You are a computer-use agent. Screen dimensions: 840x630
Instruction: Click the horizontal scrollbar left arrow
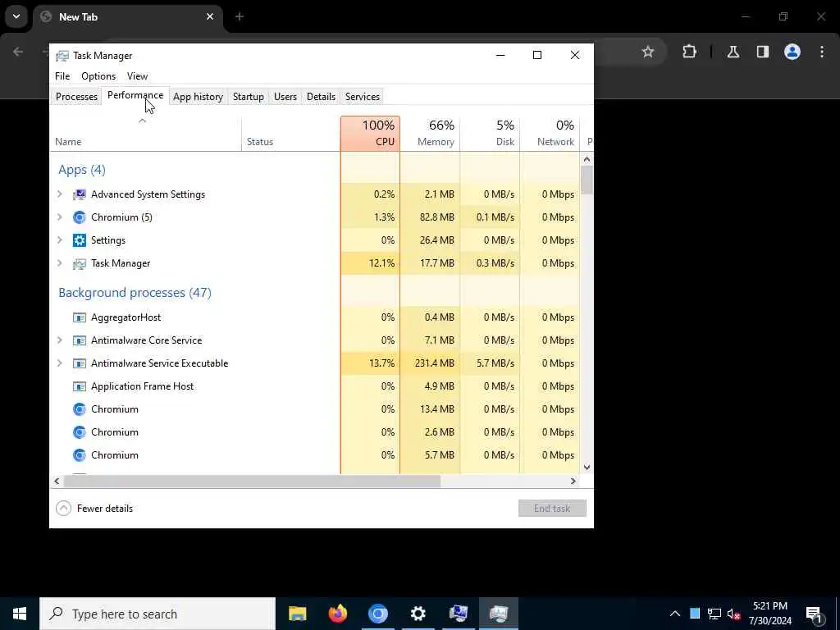point(57,481)
